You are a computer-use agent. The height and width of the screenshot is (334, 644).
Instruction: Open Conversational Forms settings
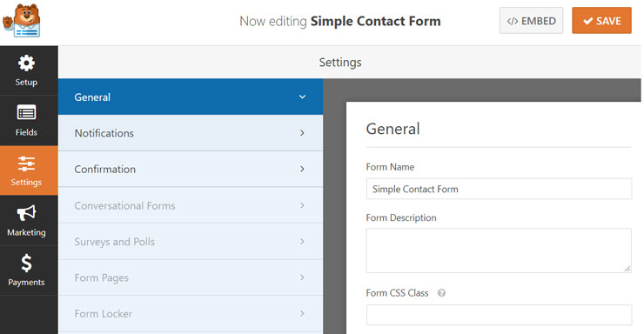pyautogui.click(x=191, y=205)
